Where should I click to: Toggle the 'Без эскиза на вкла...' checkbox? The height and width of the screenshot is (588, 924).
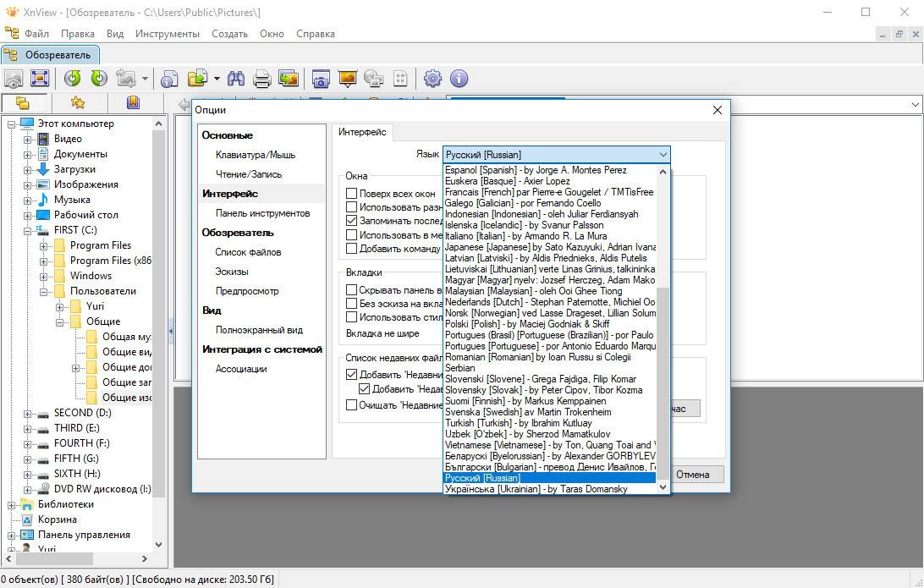tap(352, 304)
